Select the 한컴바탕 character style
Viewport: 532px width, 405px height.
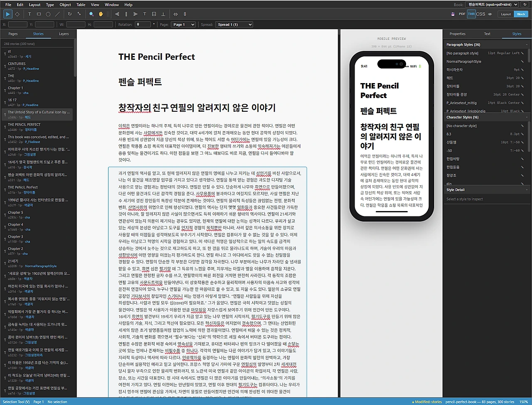click(485, 159)
